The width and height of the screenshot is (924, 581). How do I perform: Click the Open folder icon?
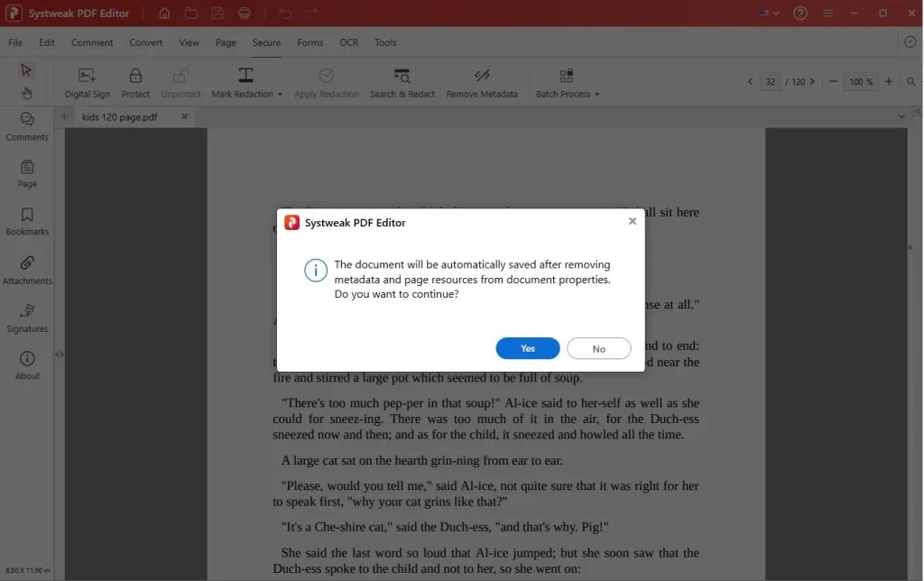pos(191,13)
